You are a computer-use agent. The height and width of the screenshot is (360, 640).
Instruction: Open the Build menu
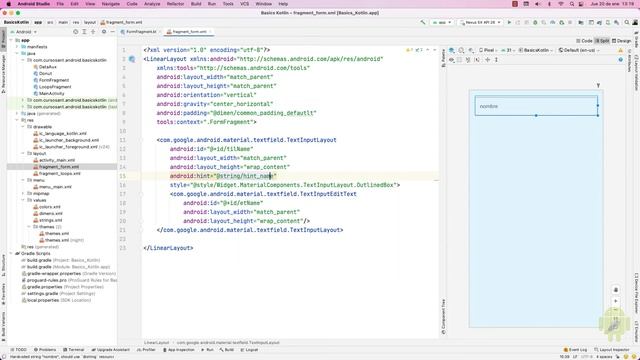pos(196,4)
